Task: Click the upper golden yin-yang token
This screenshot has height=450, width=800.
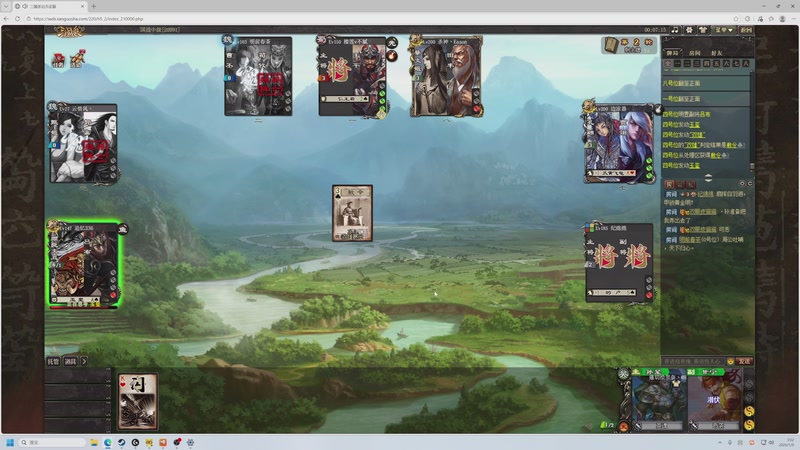Action: [749, 411]
